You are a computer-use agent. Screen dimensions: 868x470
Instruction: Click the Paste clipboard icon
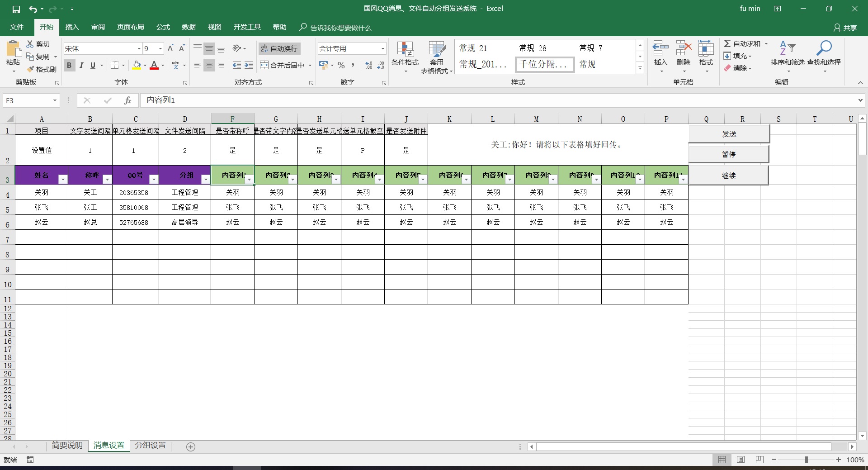pos(13,49)
